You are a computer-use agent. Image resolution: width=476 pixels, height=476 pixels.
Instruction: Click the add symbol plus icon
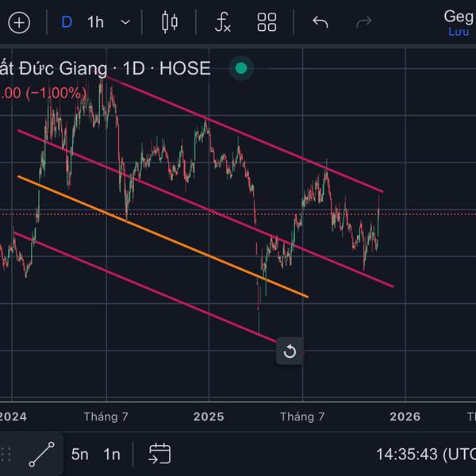pos(19,22)
